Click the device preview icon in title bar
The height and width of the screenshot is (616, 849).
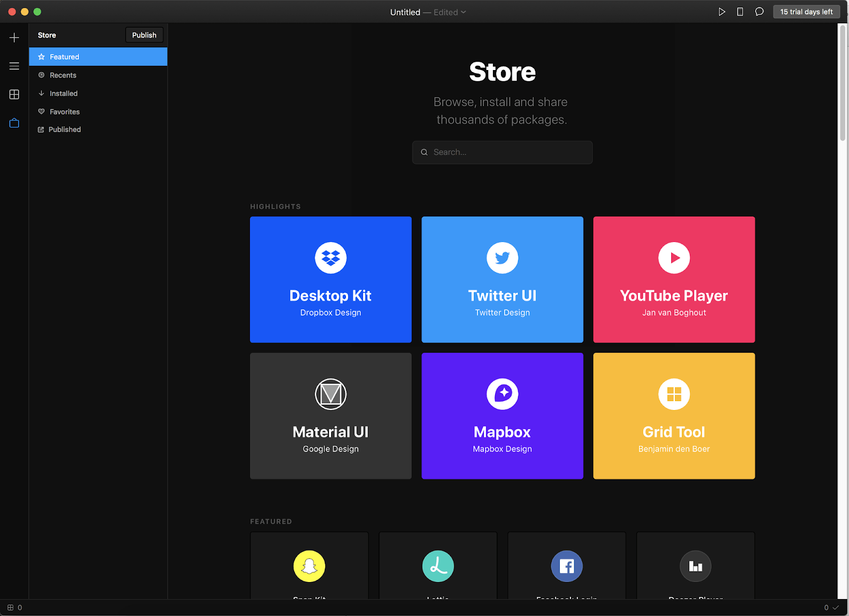click(740, 12)
